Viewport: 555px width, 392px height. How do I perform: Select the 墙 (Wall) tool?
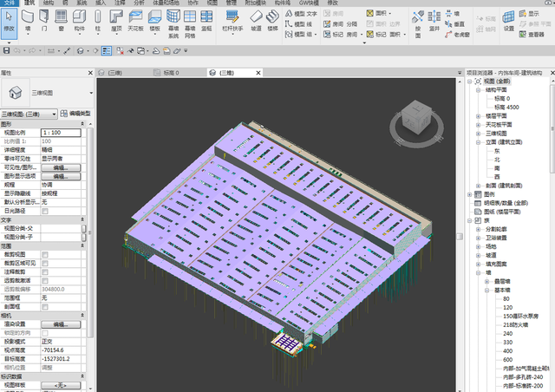[x=28, y=22]
